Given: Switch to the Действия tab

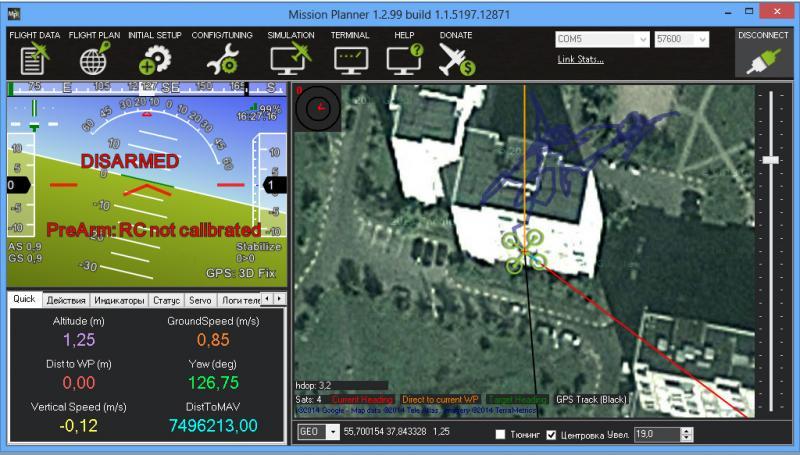Looking at the screenshot, I should point(66,300).
